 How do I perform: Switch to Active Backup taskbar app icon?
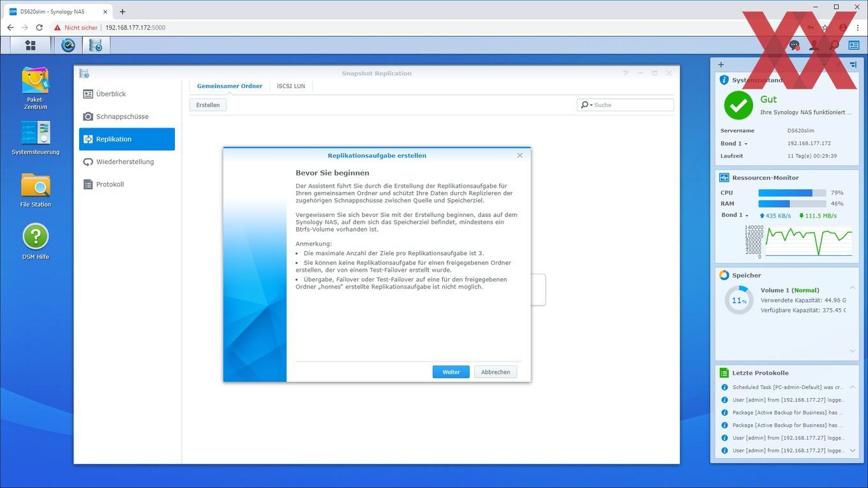(68, 45)
